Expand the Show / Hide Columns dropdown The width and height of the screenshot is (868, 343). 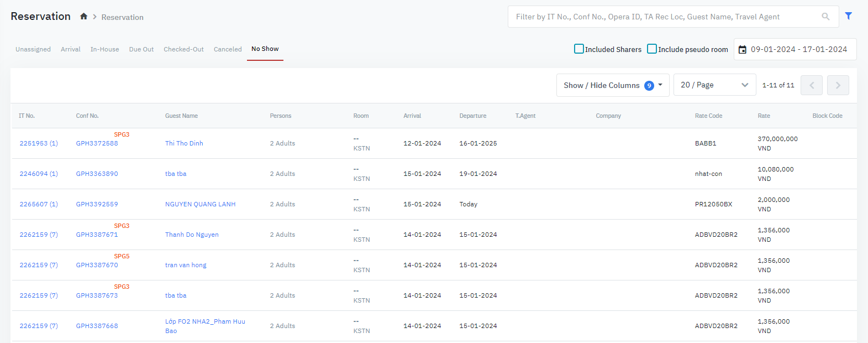coord(612,85)
